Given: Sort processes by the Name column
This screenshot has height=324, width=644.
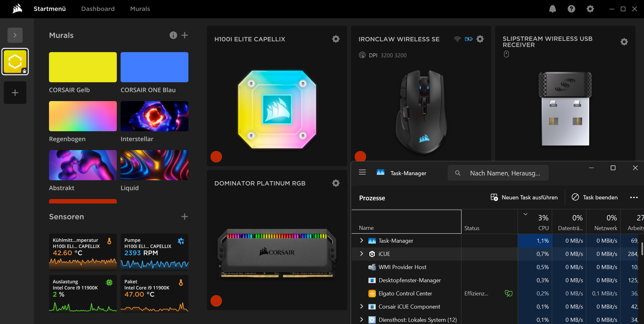Looking at the screenshot, I should click(x=406, y=222).
